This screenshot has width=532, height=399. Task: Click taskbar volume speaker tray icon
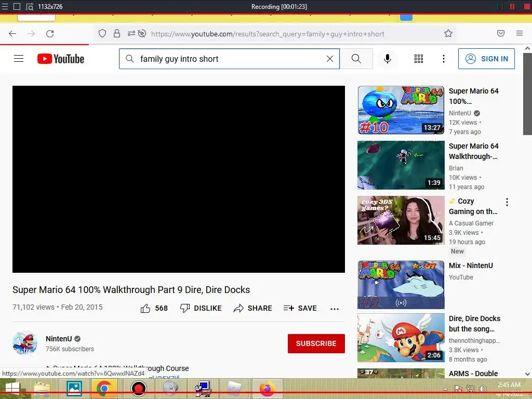[x=483, y=389]
